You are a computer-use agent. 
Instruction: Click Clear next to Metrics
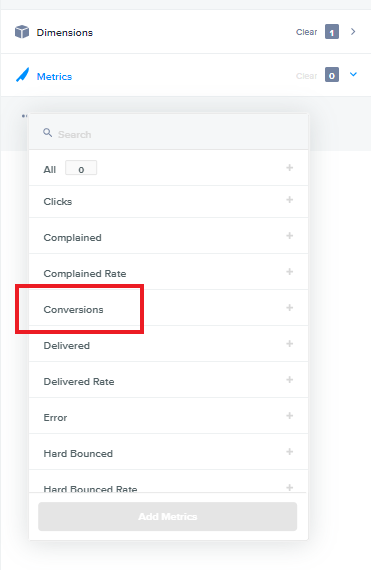point(306,76)
